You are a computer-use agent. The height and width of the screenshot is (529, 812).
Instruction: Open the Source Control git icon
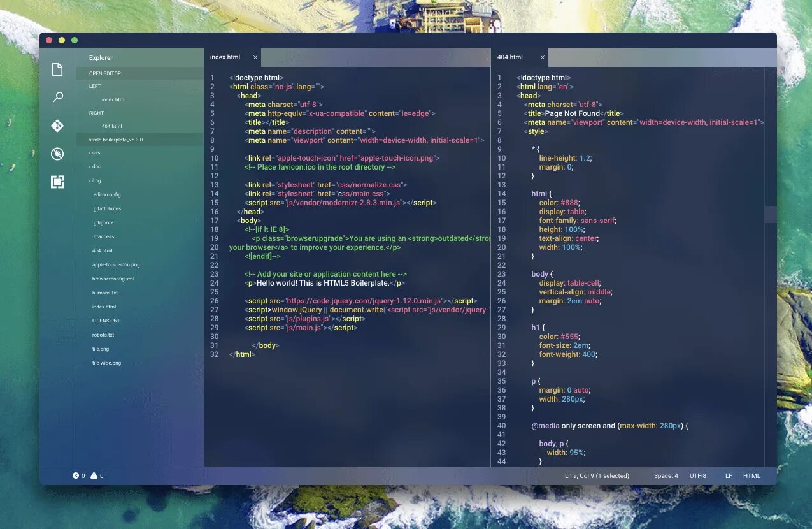point(57,126)
